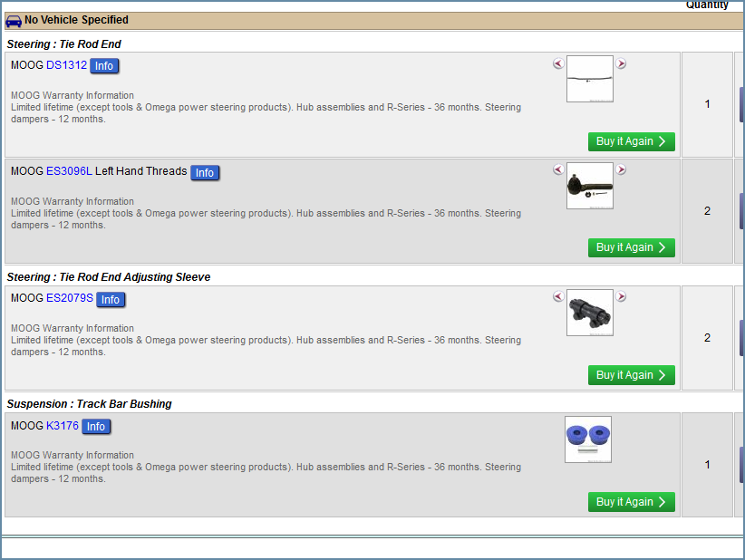Open the K3176 part number link
Image resolution: width=745 pixels, height=560 pixels.
point(63,425)
